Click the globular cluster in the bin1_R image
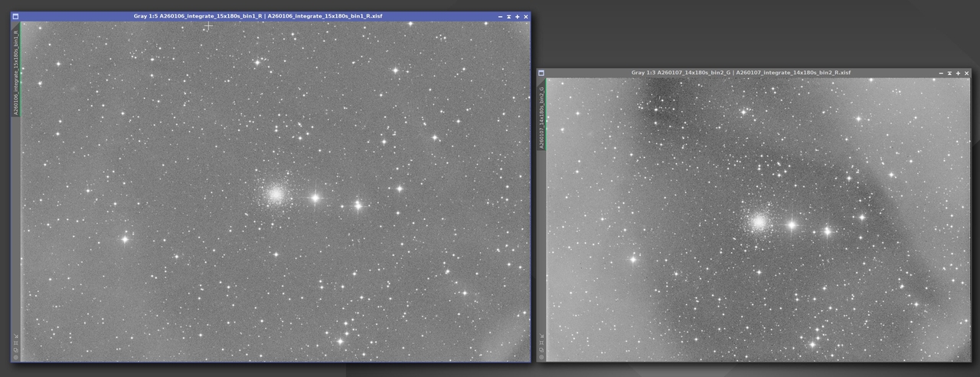The height and width of the screenshot is (377, 980). tap(276, 194)
